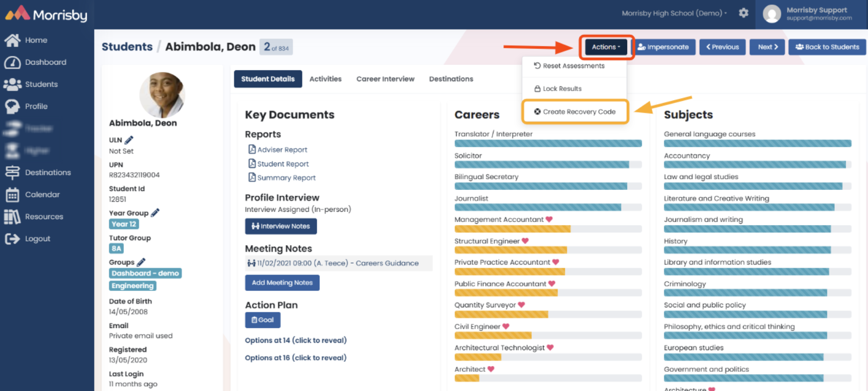The height and width of the screenshot is (391, 868).
Task: Click the General language courses label
Action: [x=709, y=134]
